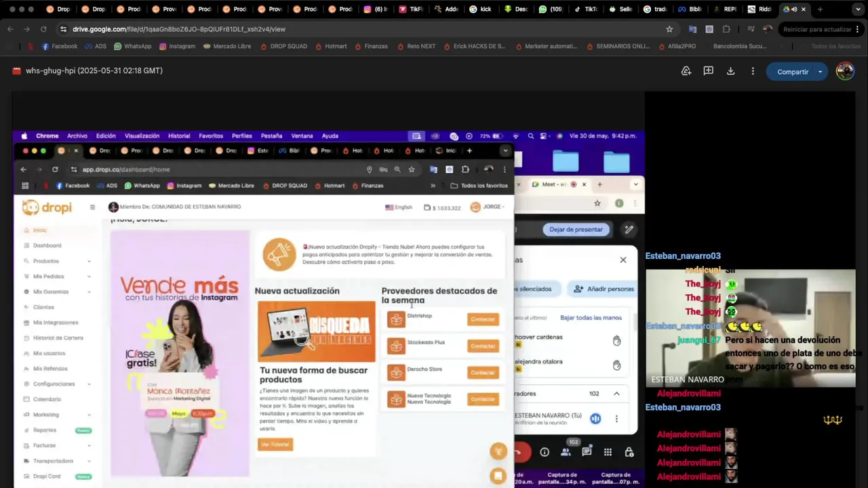Image resolution: width=868 pixels, height=488 pixels.
Task: Open Drive more actions menu
Action: click(753, 71)
